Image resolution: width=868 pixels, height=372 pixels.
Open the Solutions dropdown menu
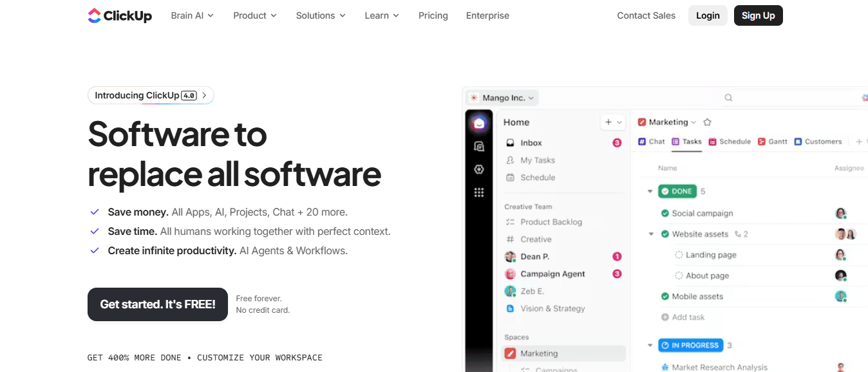click(x=321, y=15)
